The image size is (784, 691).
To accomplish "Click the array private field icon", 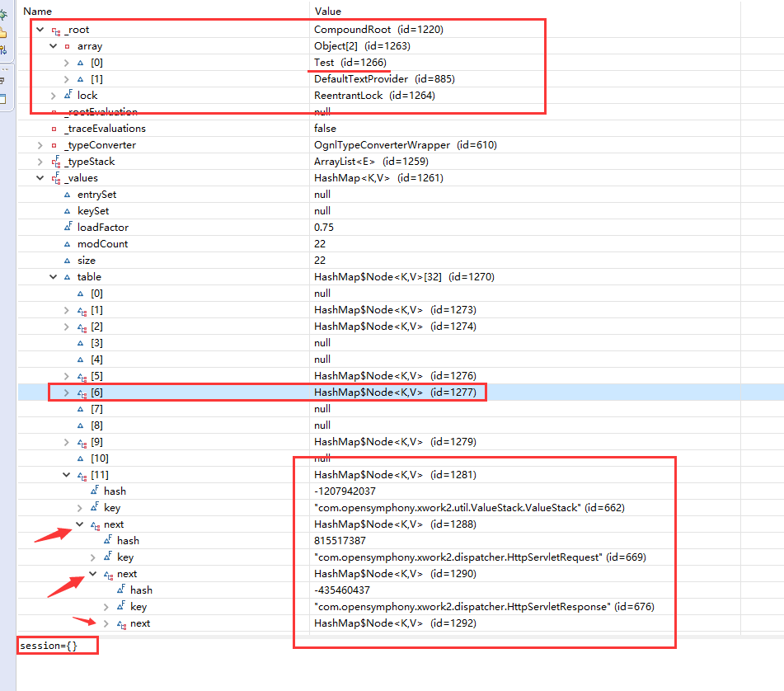I will [x=67, y=46].
